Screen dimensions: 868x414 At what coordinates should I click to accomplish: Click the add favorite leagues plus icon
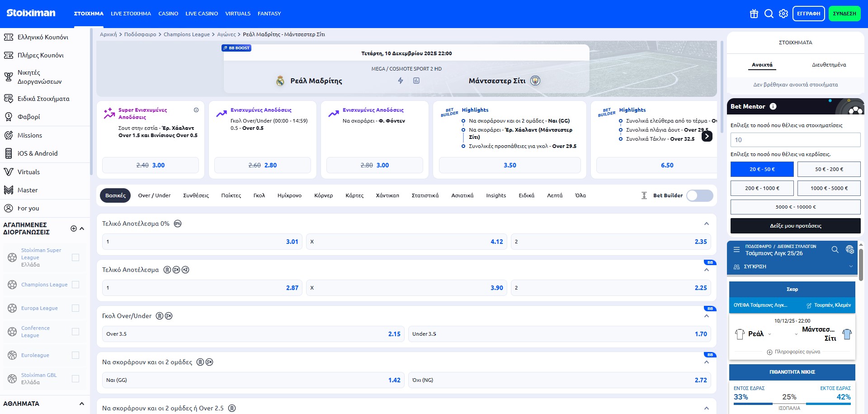[x=74, y=228]
